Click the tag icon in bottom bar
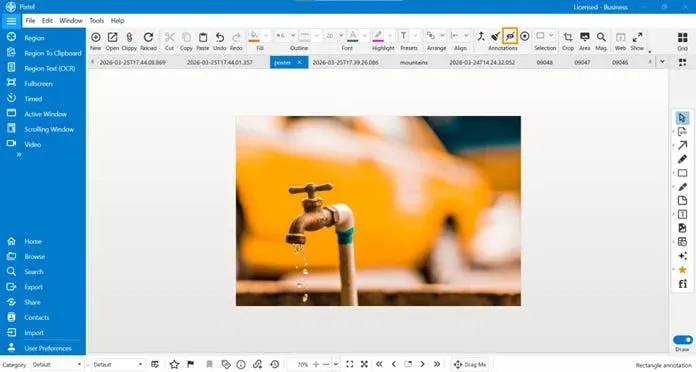696x372 pixels. point(226,364)
